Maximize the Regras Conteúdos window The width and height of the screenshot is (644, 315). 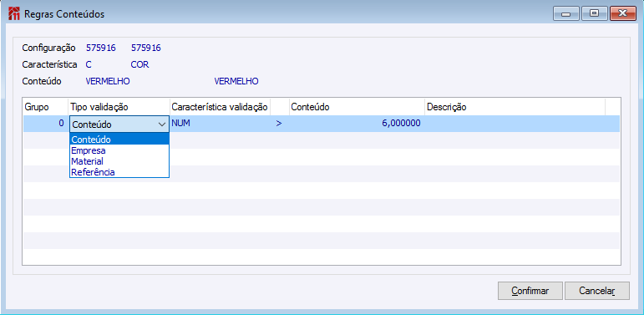594,13
